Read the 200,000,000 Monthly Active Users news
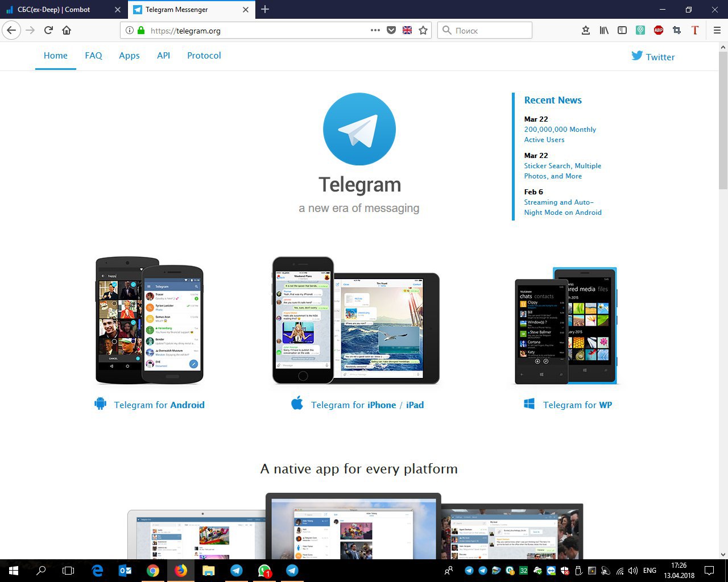 [560, 135]
